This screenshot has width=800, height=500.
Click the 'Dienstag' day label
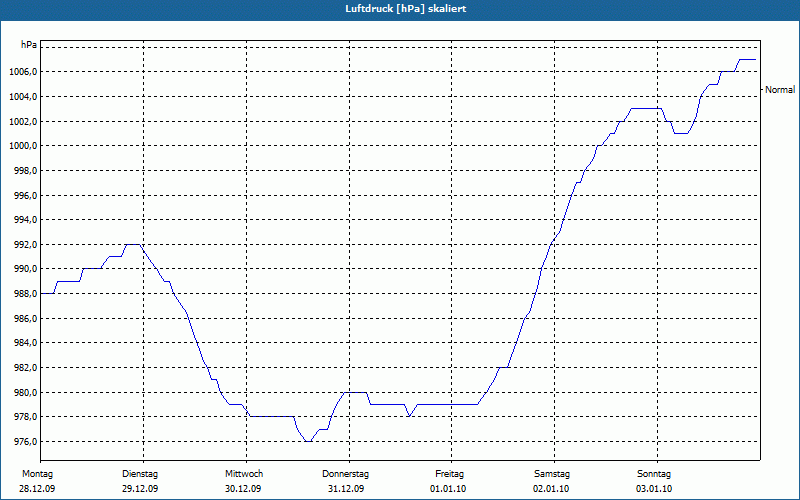click(140, 474)
